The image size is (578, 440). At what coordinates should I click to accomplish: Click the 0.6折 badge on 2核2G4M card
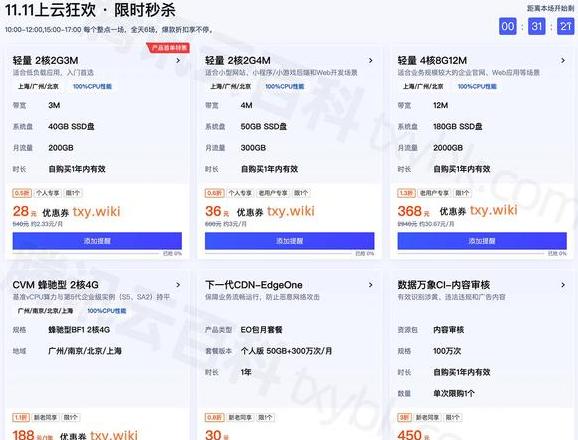(x=214, y=193)
